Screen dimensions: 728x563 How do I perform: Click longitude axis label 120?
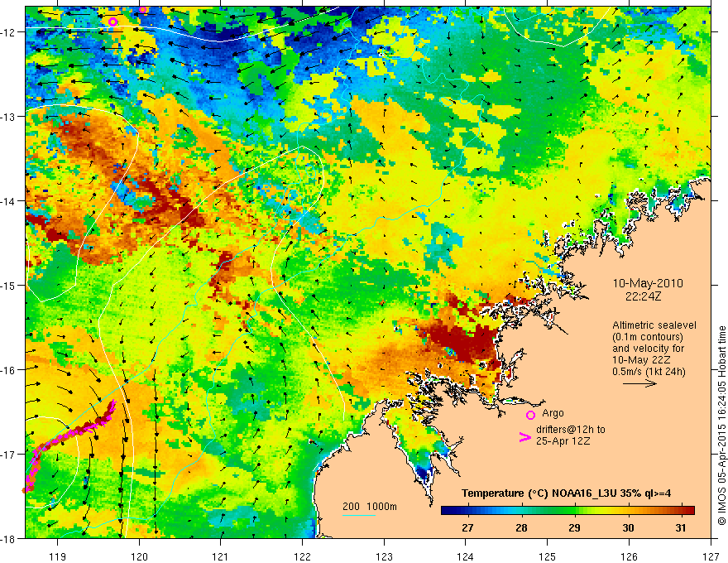(x=139, y=556)
